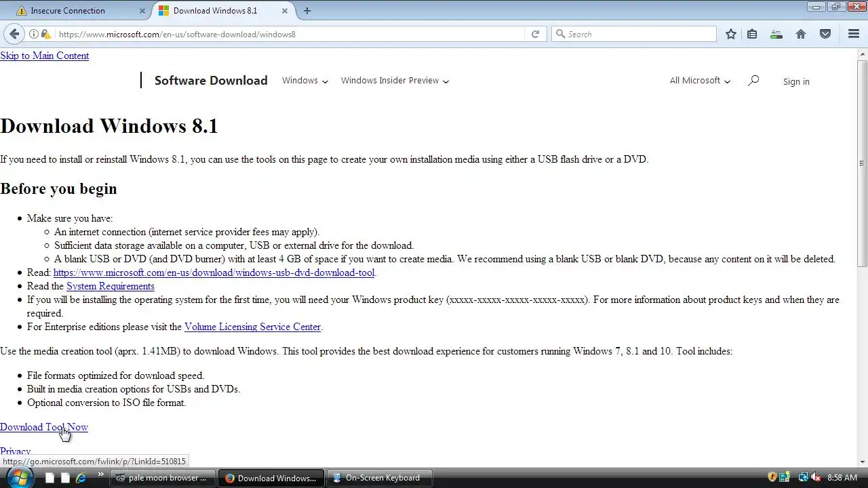Expand the All Microsoft dropdown

tap(700, 81)
